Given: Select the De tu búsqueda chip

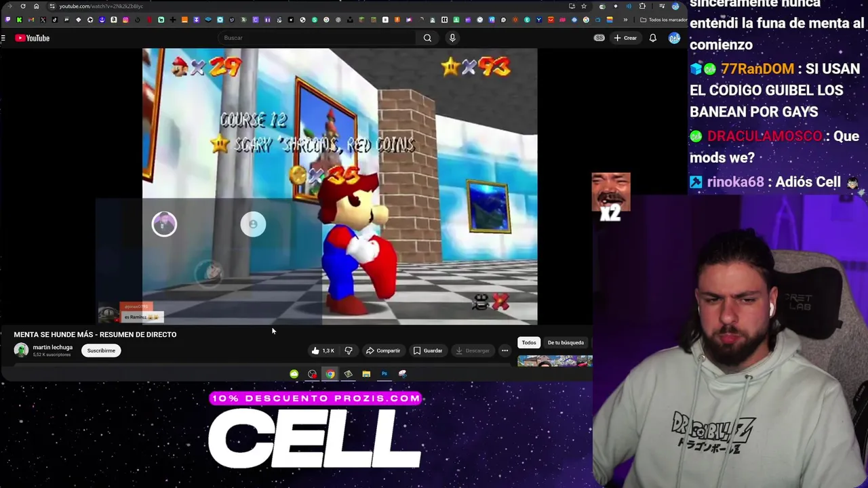Looking at the screenshot, I should (566, 342).
